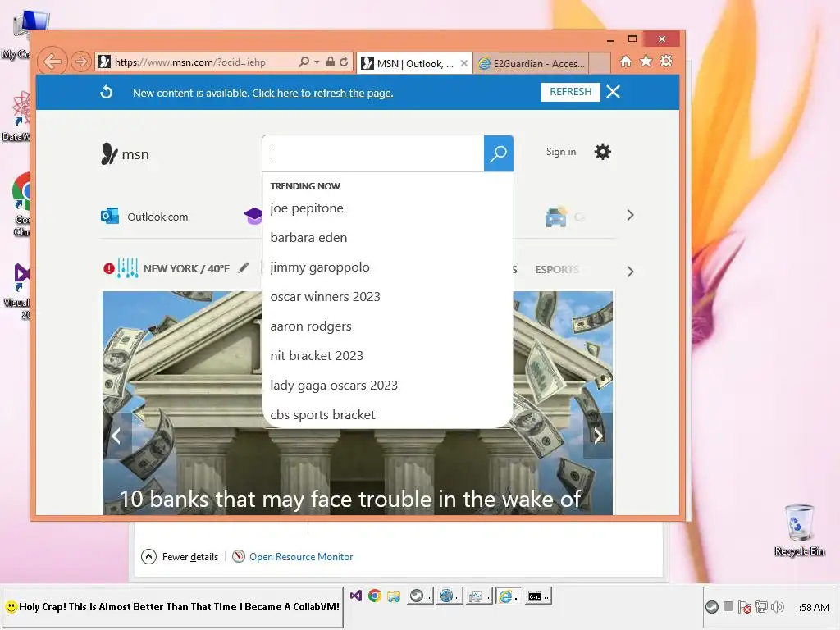Submit search with the blue magnifier button
The width and height of the screenshot is (840, 630).
(499, 153)
